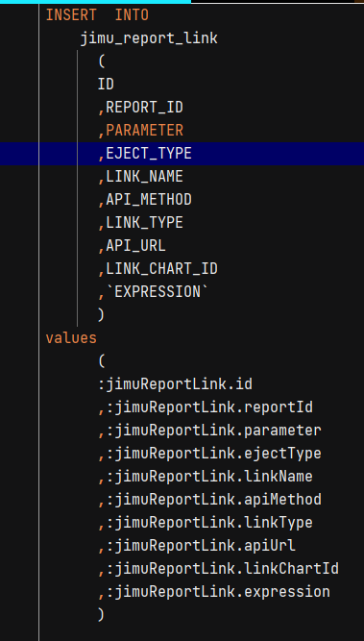
Task: Click the LINK_TYPE column
Action: point(145,223)
